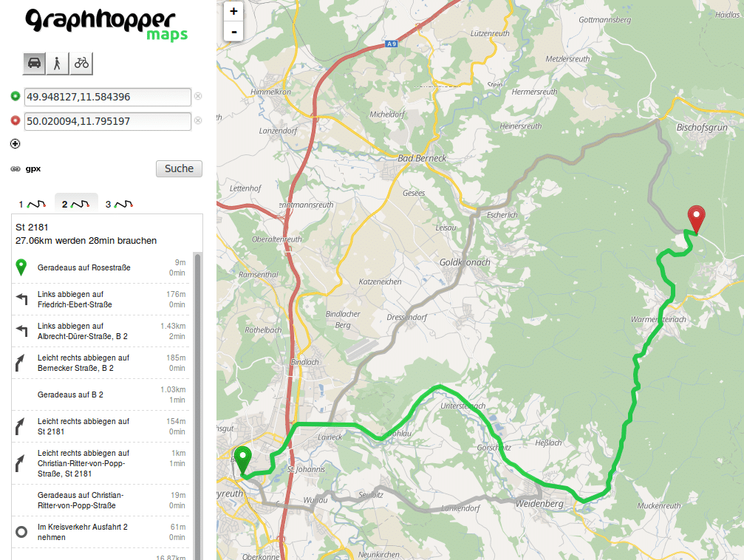Switch to pedestrian routing mode

tap(58, 64)
